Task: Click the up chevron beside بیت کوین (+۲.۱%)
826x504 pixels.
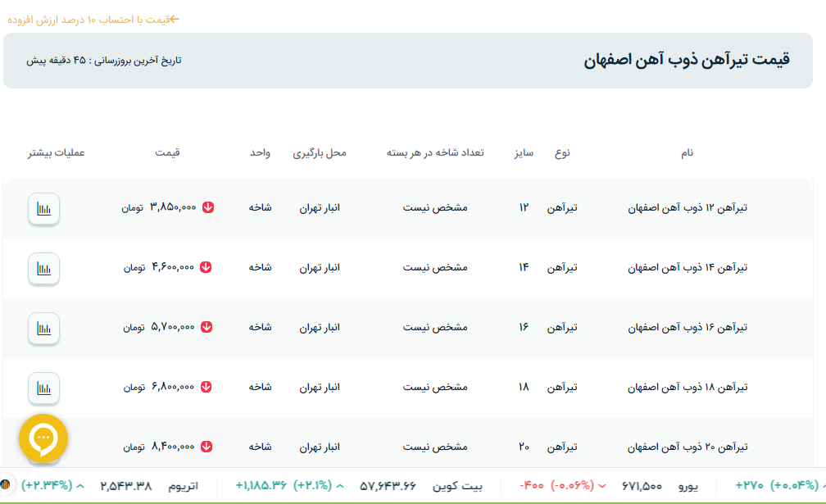Action: point(340,485)
